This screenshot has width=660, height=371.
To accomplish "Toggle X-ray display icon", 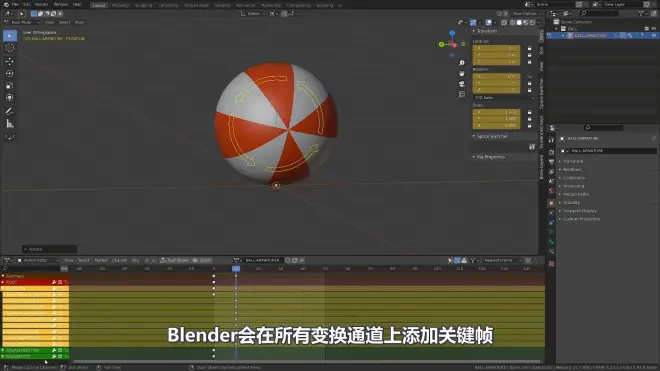I will (504, 22).
